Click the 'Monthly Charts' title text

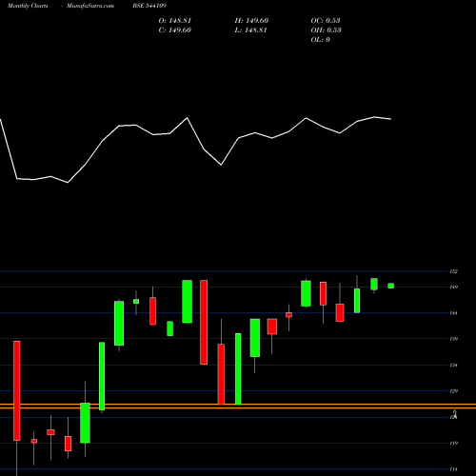28,6
